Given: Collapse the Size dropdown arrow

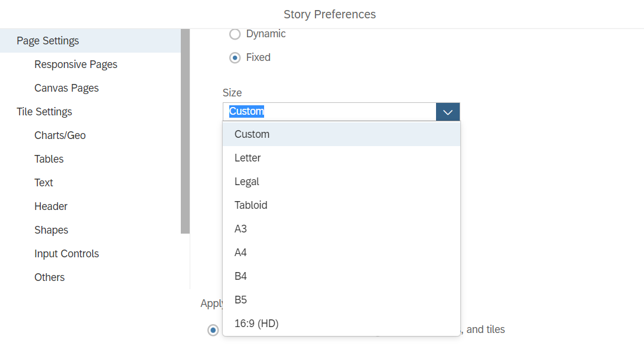Looking at the screenshot, I should [x=448, y=112].
